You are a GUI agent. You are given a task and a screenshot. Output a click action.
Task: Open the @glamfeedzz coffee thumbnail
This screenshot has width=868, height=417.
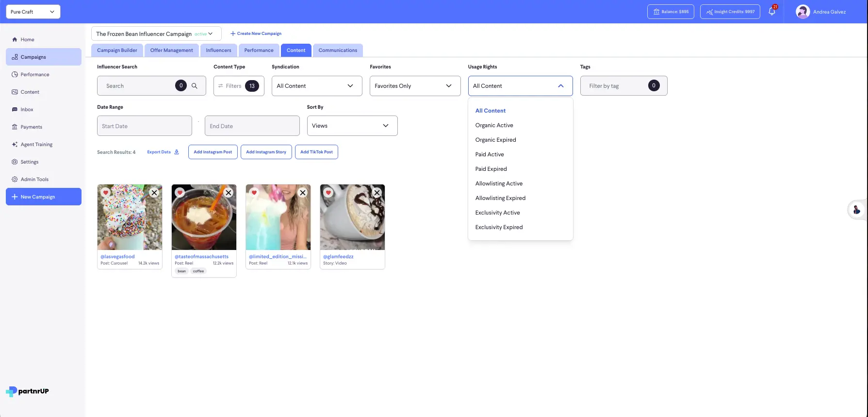[x=352, y=217]
